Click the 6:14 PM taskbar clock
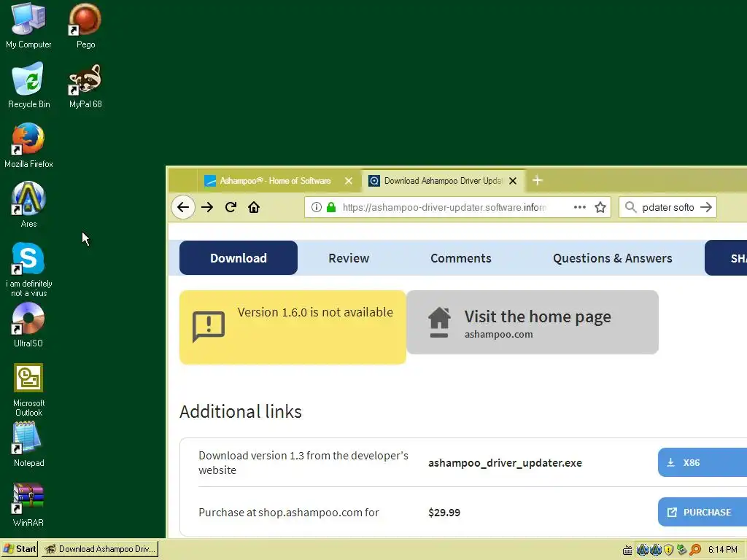Screen dimensions: 747x560 click(723, 550)
